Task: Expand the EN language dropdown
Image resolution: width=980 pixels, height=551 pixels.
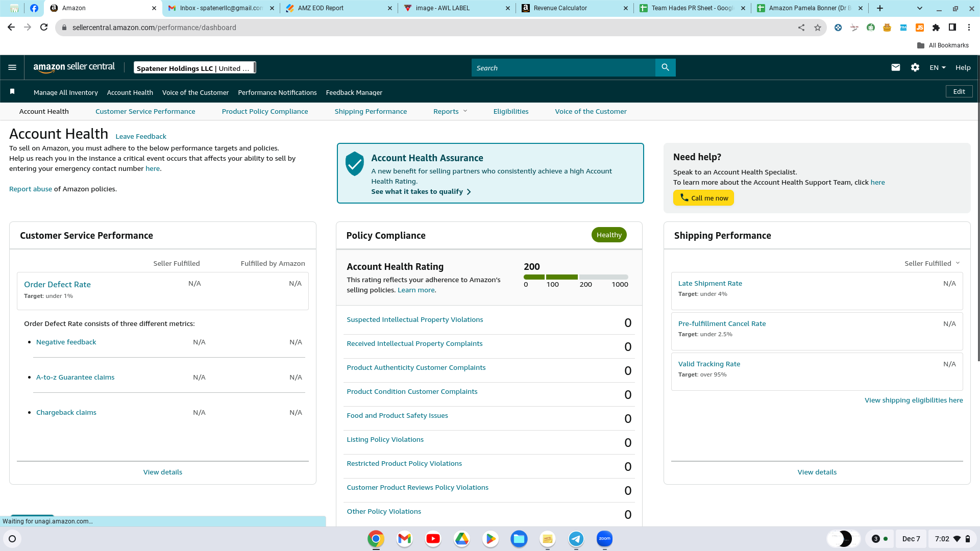Action: point(938,67)
